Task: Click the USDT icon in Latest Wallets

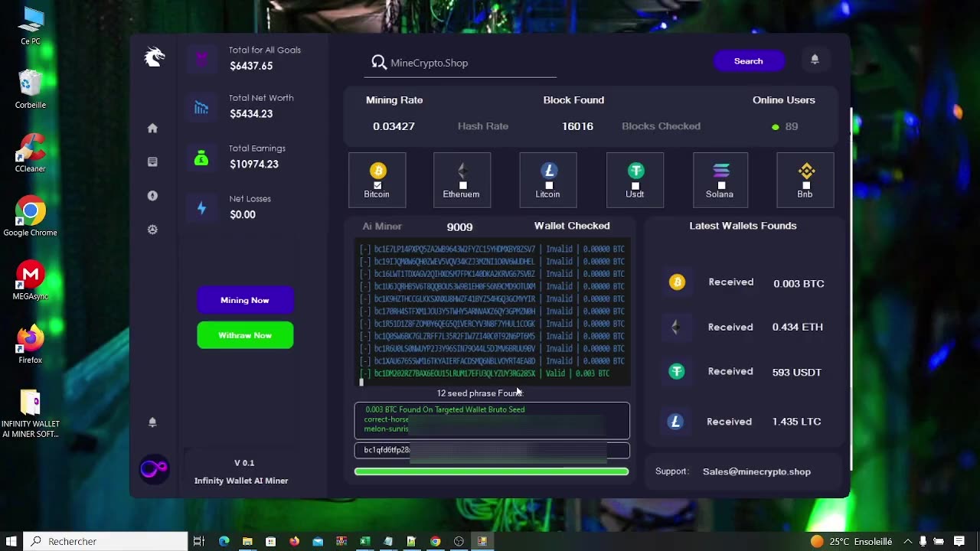Action: point(676,371)
